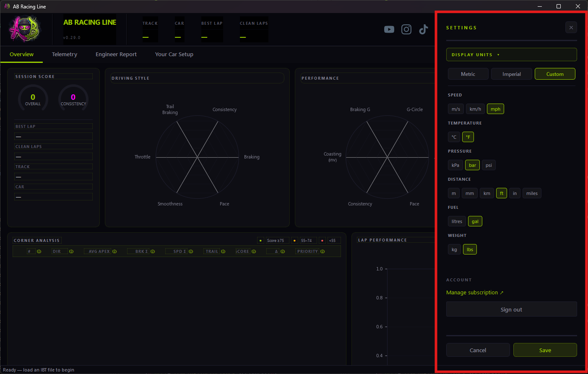This screenshot has height=374, width=588.
Task: Set distance unit to ft
Action: coord(502,193)
